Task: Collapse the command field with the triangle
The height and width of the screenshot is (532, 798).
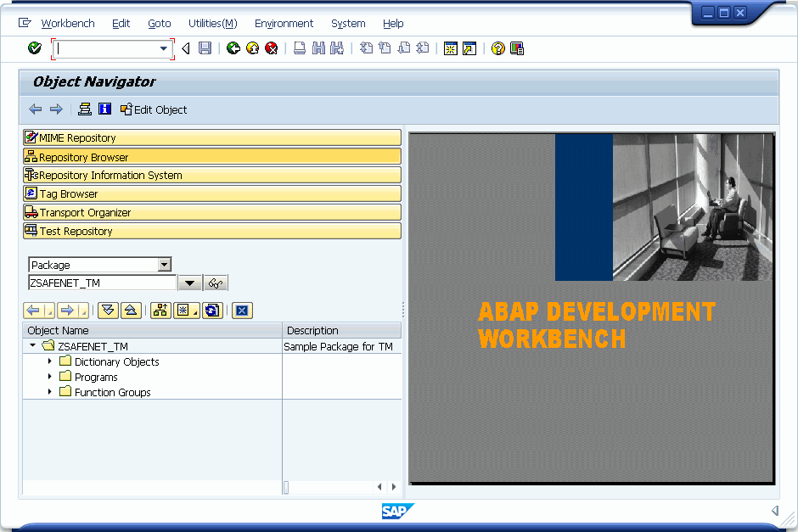Action: click(186, 48)
